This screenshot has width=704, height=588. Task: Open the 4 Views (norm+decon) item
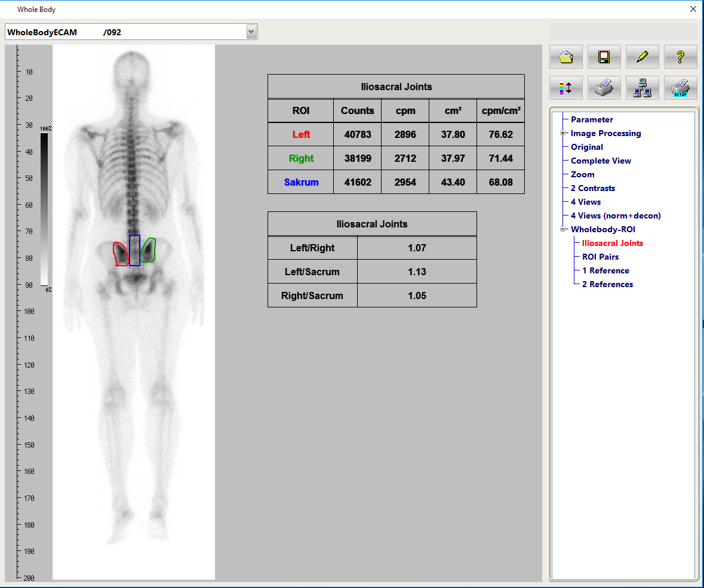point(615,216)
